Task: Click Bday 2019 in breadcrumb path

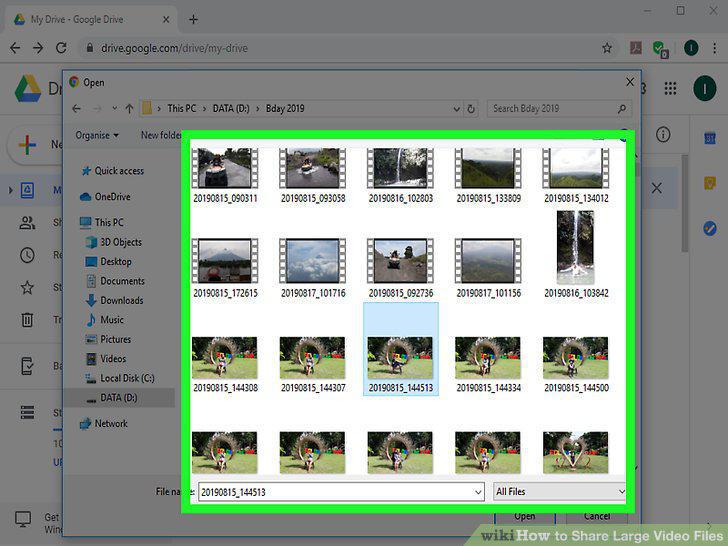Action: (285, 109)
